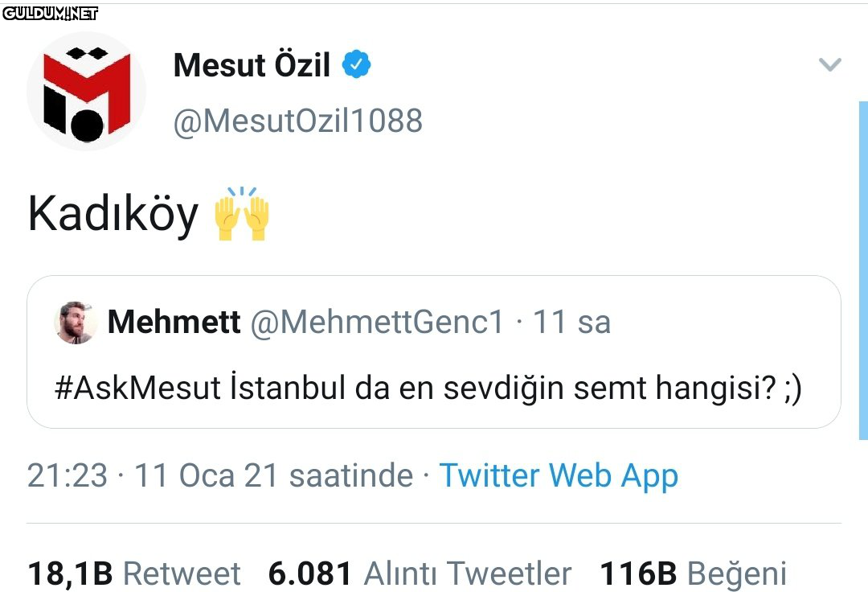Viewport: 868px width, 592px height.
Task: Click the Twitter Web App source link
Action: coord(559,475)
